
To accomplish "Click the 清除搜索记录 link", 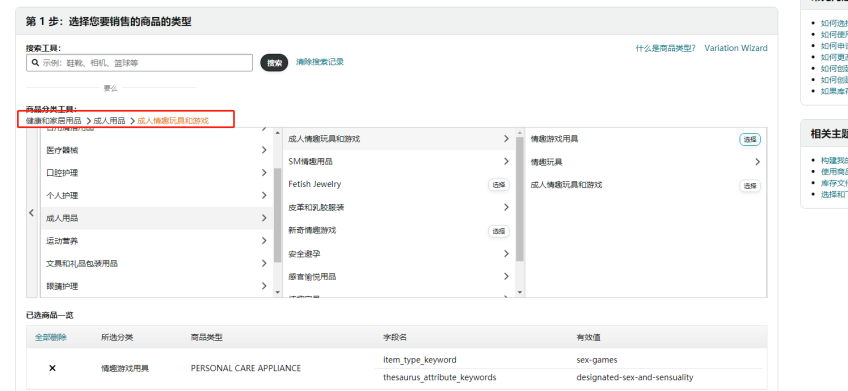I will (x=320, y=62).
